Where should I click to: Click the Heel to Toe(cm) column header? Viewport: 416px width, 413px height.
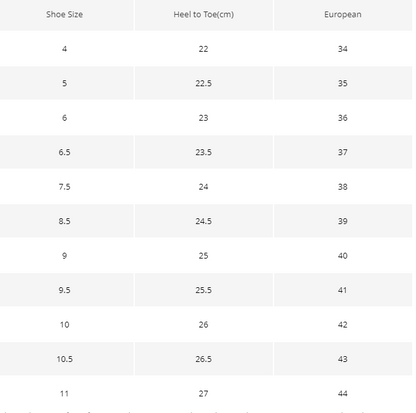pyautogui.click(x=204, y=15)
